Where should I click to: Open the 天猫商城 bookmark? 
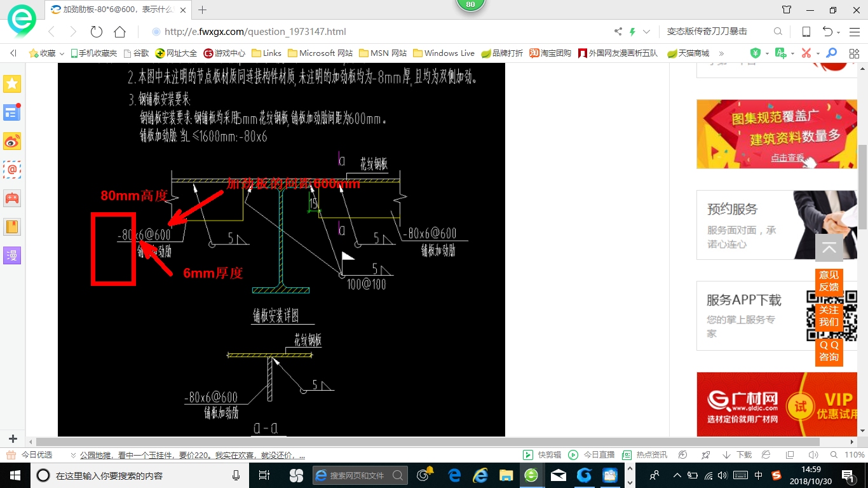[x=688, y=53]
